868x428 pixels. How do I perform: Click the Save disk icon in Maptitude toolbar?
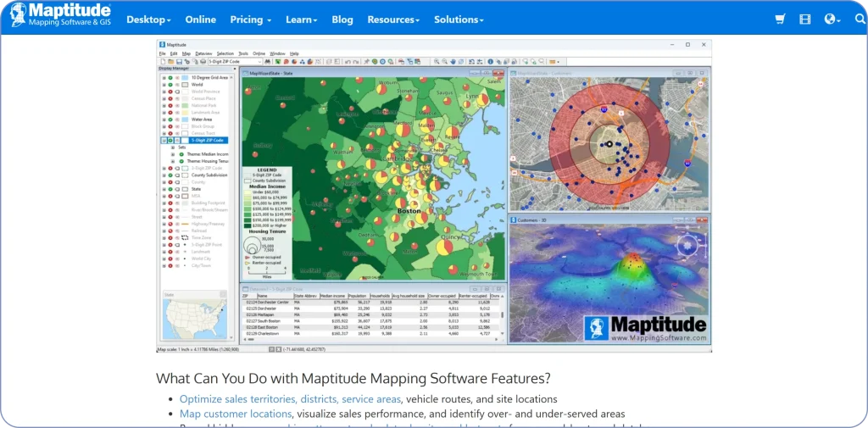(x=179, y=62)
